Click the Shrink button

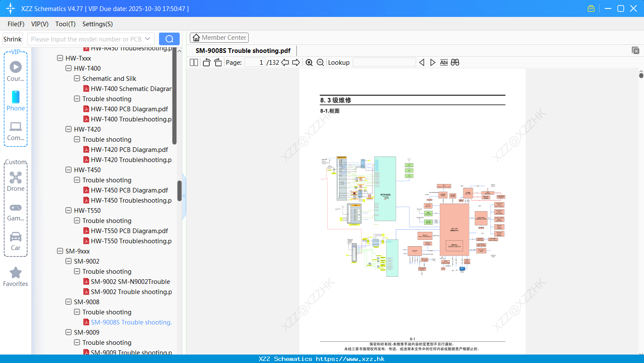coord(12,39)
